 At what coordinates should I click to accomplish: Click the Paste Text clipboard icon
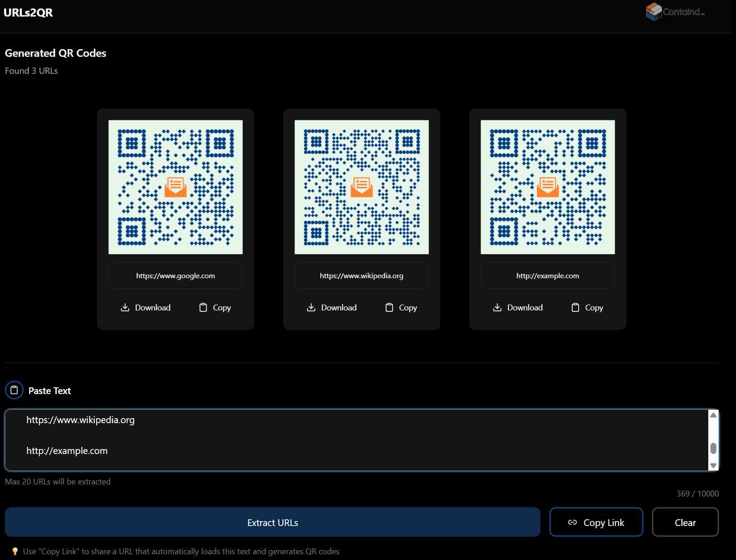point(14,390)
